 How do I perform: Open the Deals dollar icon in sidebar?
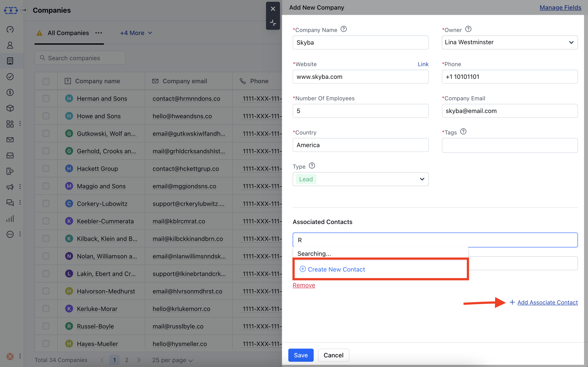(x=10, y=92)
